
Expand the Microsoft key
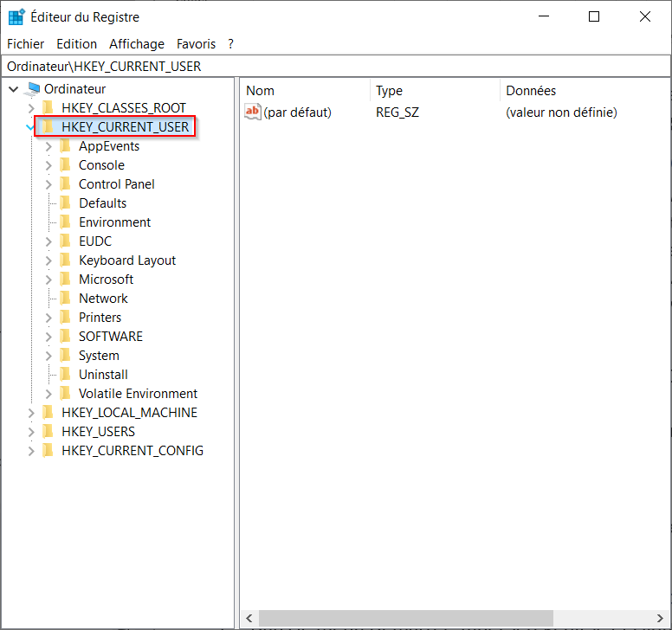(48, 280)
